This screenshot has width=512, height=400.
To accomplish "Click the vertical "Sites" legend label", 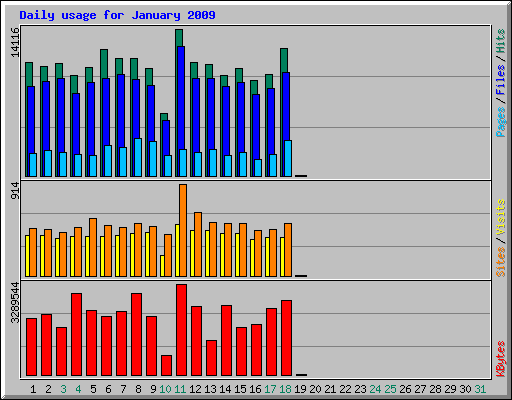I will point(501,262).
